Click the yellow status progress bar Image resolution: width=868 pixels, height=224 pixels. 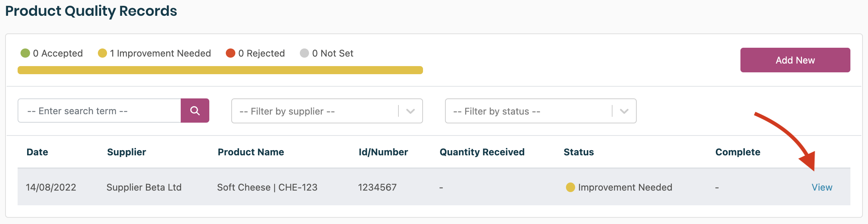coord(220,70)
